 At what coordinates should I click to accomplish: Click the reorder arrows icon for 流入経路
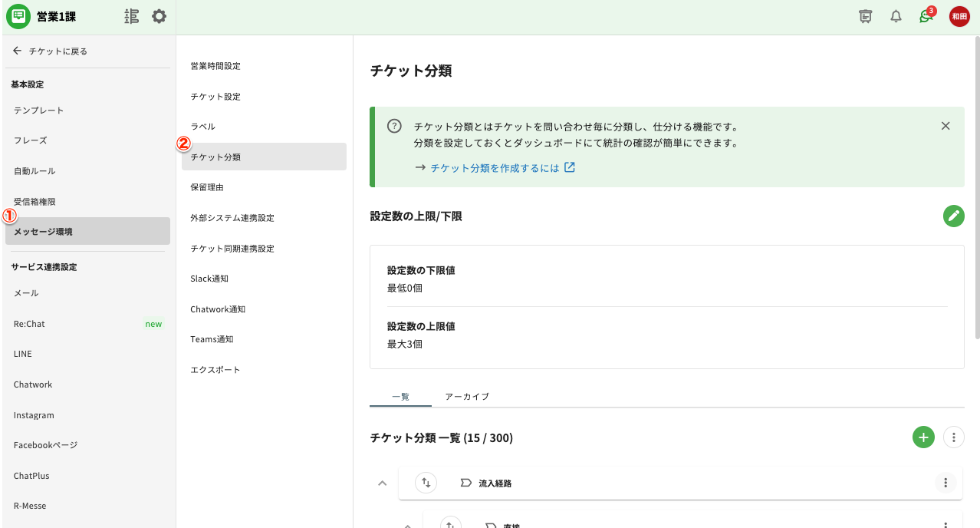pos(426,483)
